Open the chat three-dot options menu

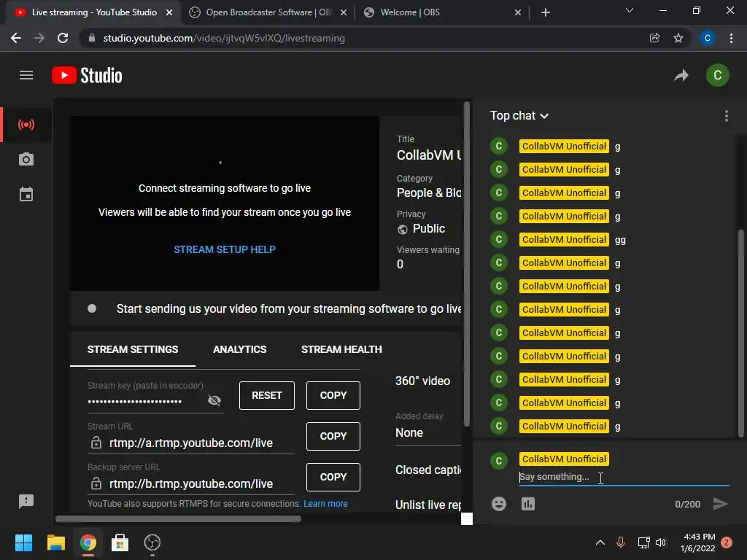[x=726, y=116]
